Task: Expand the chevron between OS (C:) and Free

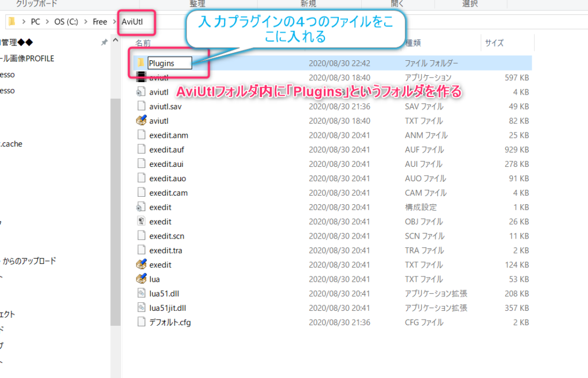Action: (x=86, y=22)
